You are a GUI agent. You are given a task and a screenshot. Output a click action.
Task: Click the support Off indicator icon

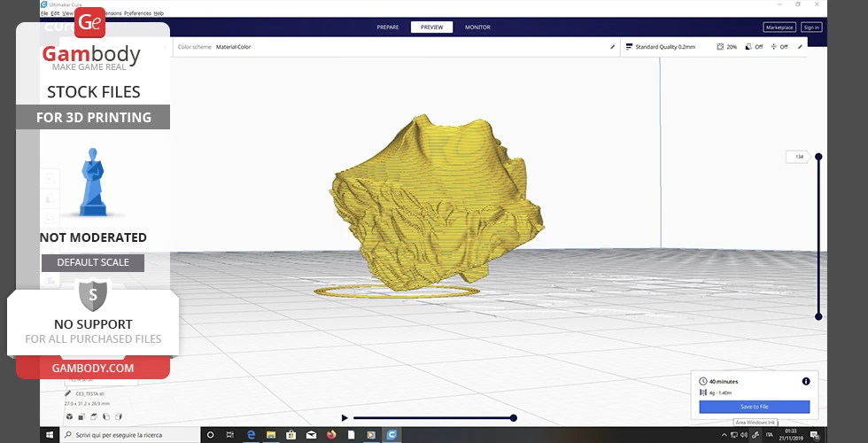pos(748,47)
